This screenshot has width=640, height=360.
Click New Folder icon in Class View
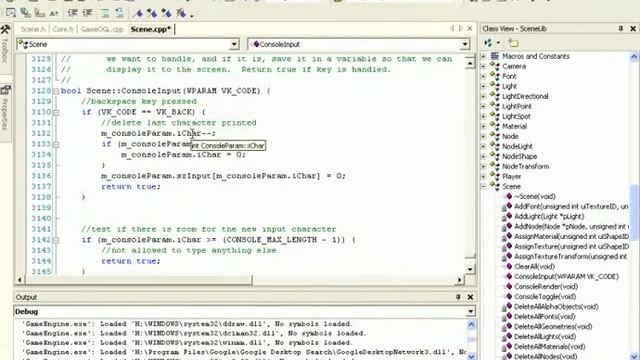point(513,42)
